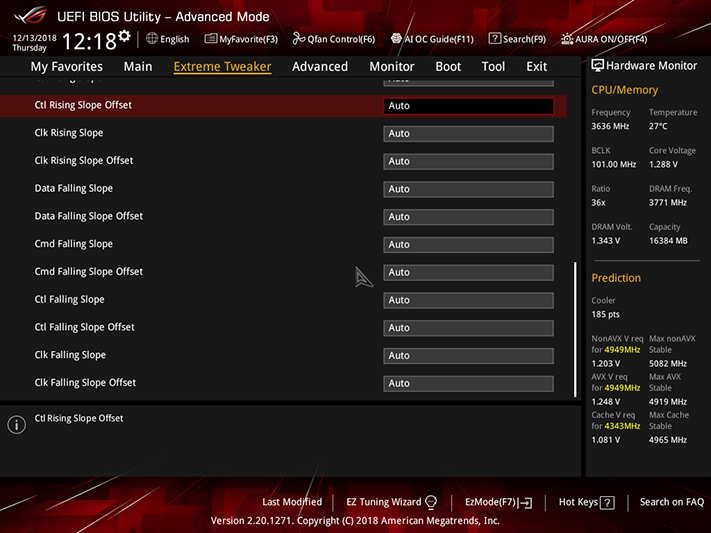This screenshot has height=533, width=711.
Task: Click the 12:18 clock display
Action: coord(89,41)
